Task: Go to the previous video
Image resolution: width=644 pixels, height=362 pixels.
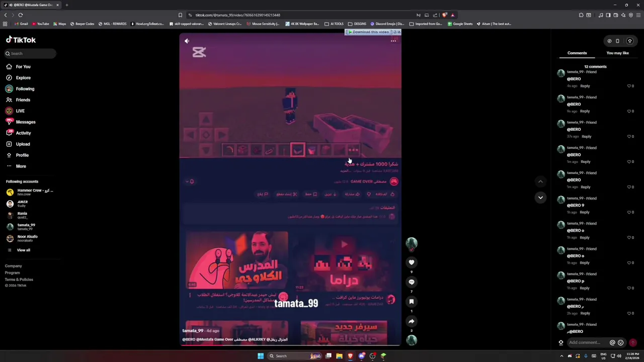Action: coord(540,182)
